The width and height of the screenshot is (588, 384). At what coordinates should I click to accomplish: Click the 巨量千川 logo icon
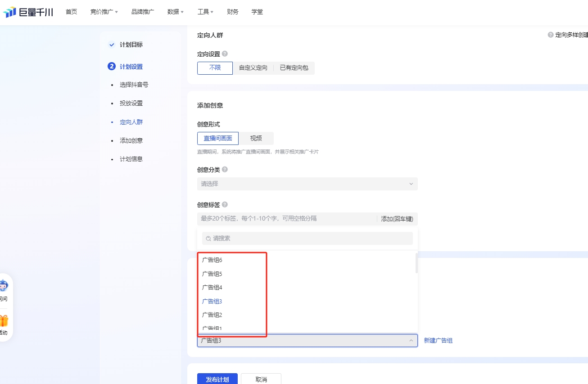click(x=9, y=12)
